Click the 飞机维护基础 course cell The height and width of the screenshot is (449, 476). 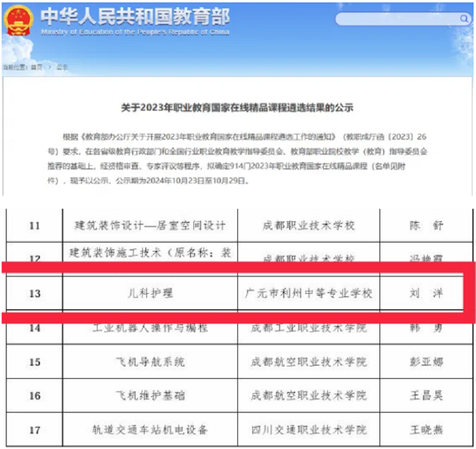[150, 395]
